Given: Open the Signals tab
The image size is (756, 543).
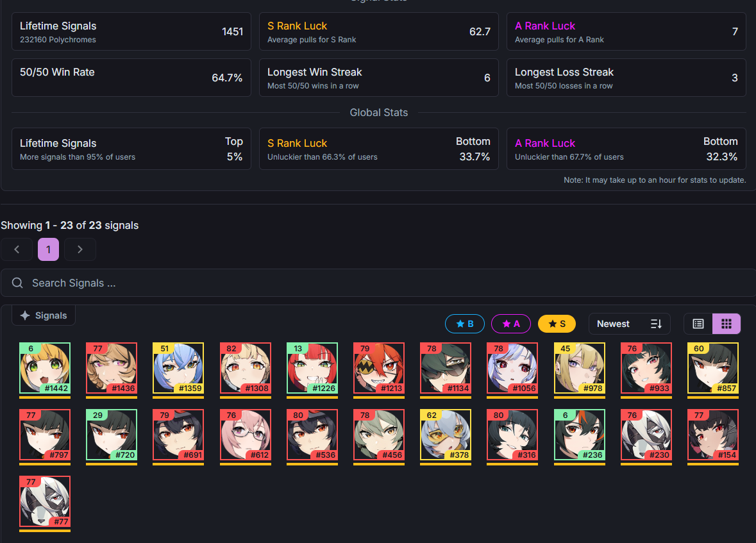Looking at the screenshot, I should tap(44, 315).
